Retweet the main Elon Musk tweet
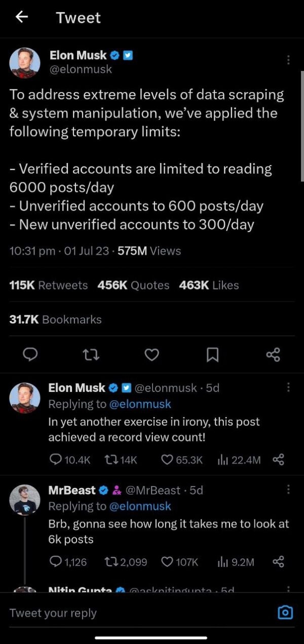Viewport: 304px width, 644px height. coord(91,355)
